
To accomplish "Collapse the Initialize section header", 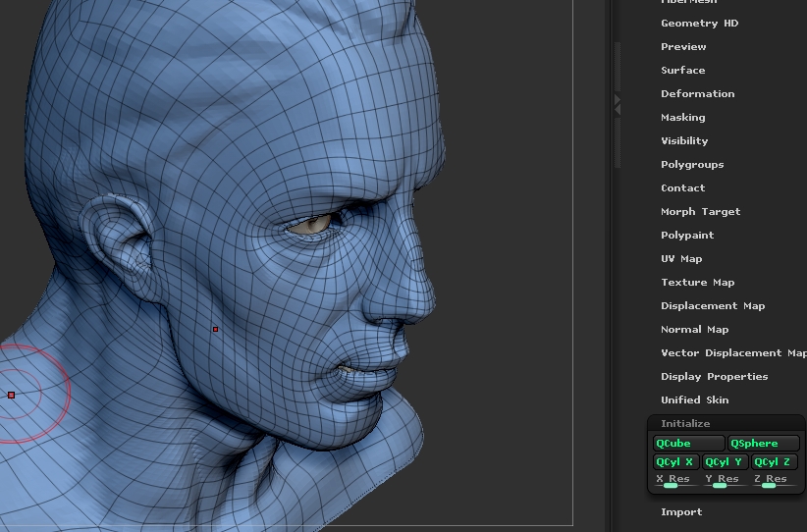I will click(x=685, y=423).
